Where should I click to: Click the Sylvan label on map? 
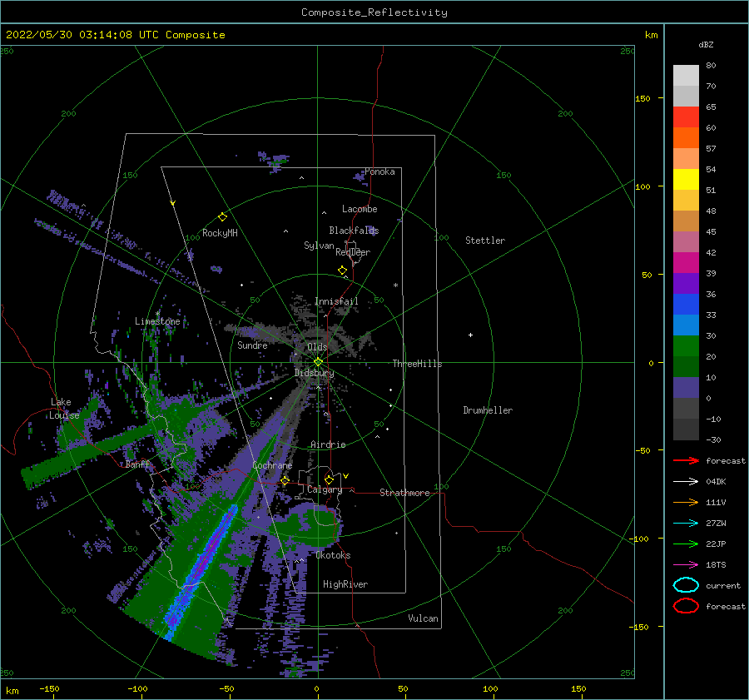[319, 246]
